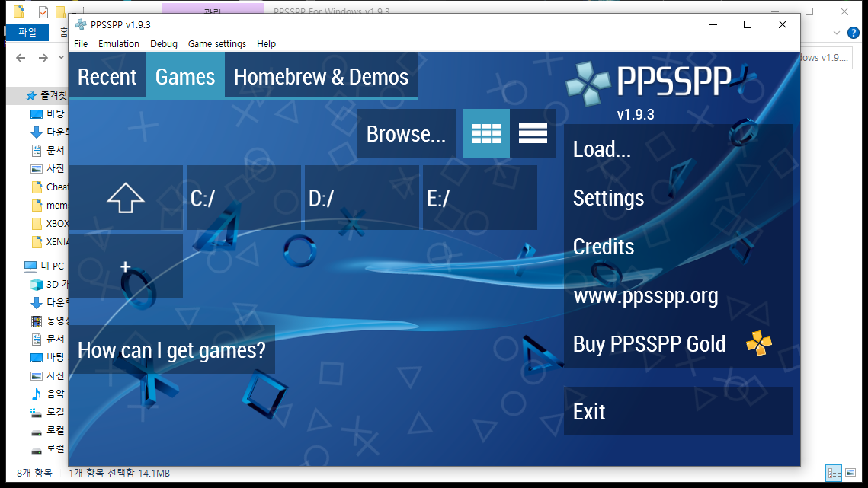The width and height of the screenshot is (868, 488).
Task: Select 즐겨찾기 quick access in Explorer
Action: click(x=47, y=95)
